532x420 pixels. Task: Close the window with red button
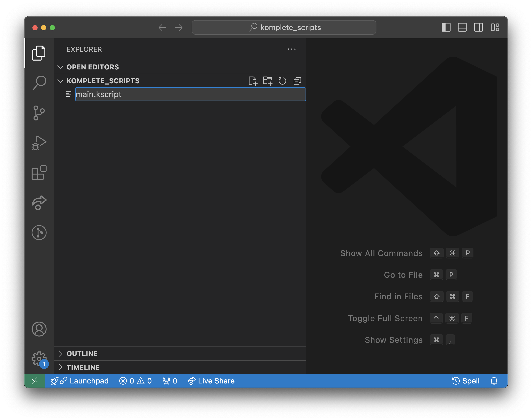coord(35,27)
